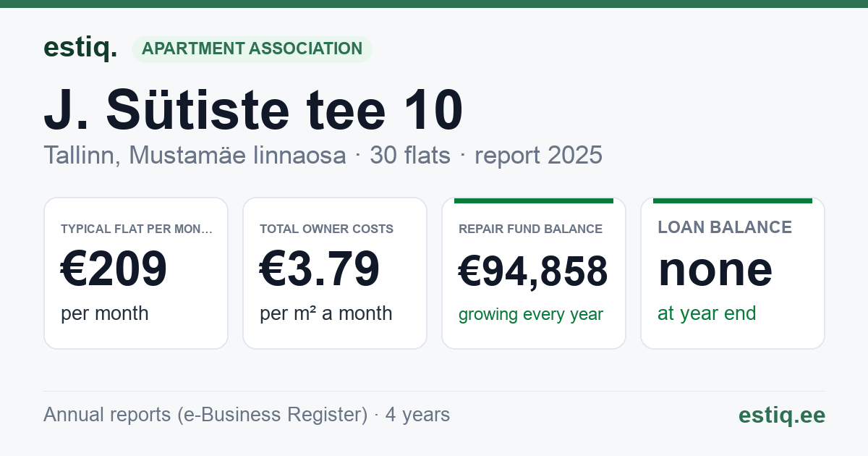Click the 'per m² a month' caption
Image resolution: width=868 pixels, height=456 pixels.
coord(326,313)
